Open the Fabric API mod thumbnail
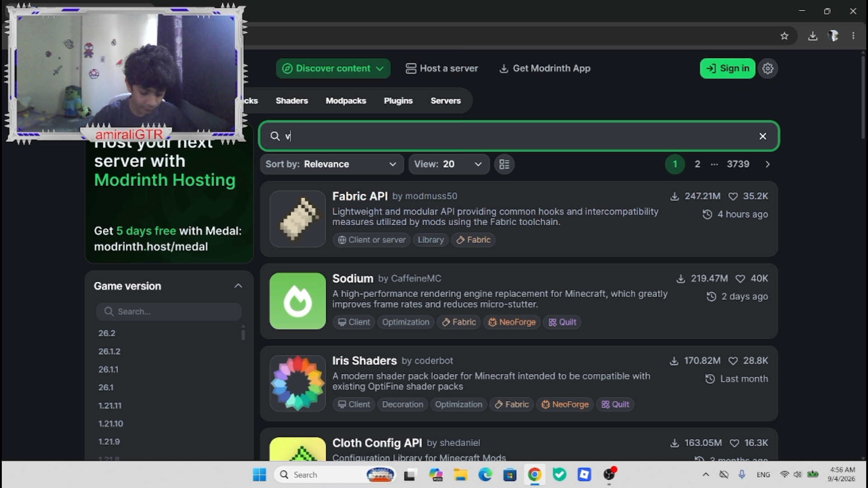This screenshot has width=868, height=488. [297, 219]
